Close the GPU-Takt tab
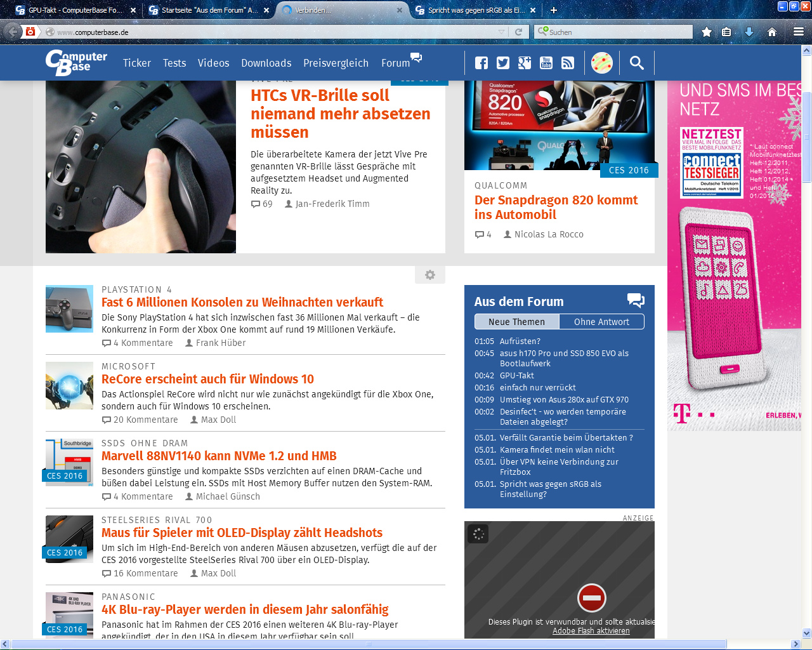The image size is (812, 650). click(133, 10)
